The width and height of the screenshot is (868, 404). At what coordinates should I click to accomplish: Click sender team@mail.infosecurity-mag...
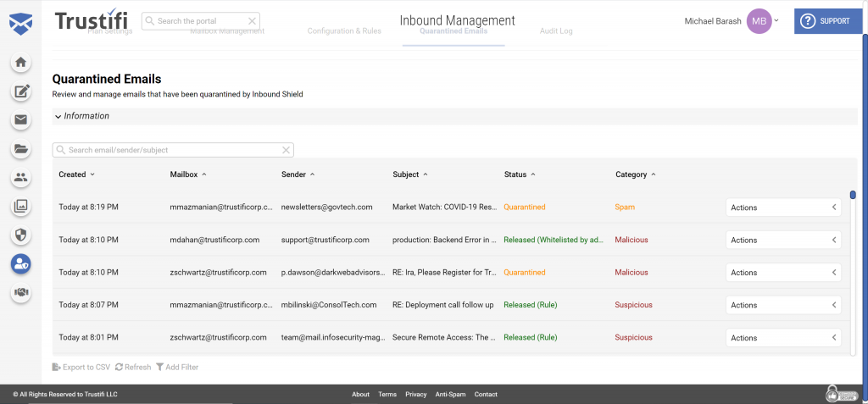(333, 337)
